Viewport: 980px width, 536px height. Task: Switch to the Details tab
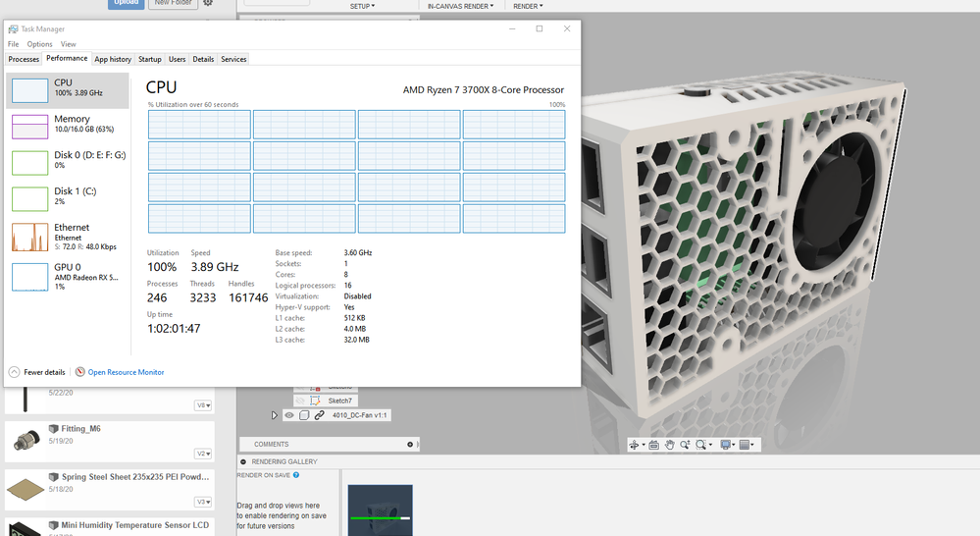click(203, 60)
